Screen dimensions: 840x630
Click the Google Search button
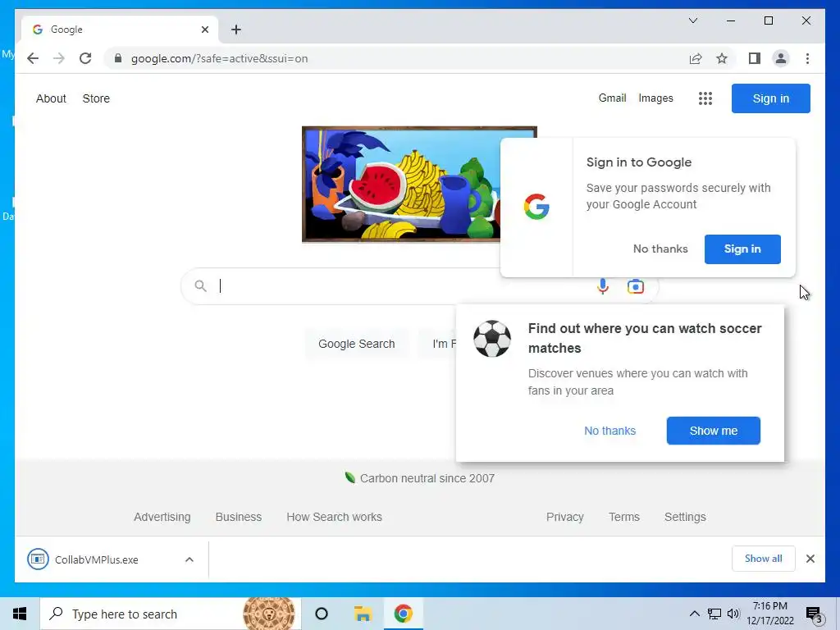[x=356, y=344]
